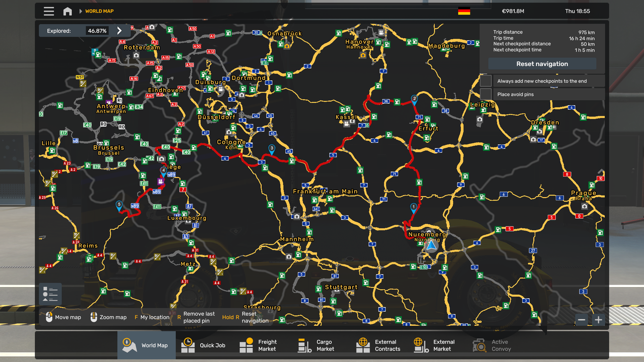
Task: Click the Leipzig city label
Action: click(482, 105)
